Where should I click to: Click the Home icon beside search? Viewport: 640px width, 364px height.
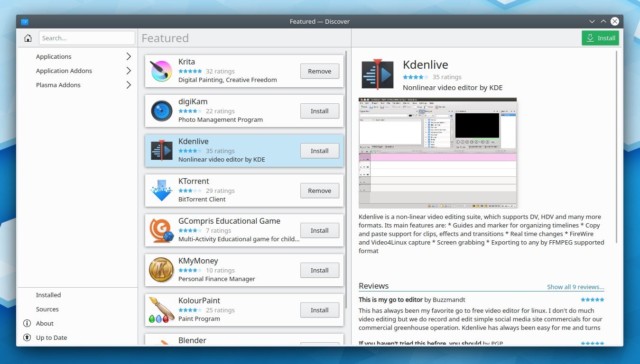[x=28, y=38]
